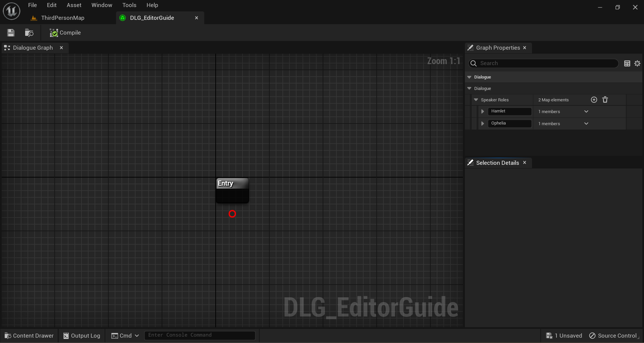The height and width of the screenshot is (343, 644).
Task: Focus the Graph Properties search field
Action: click(543, 63)
